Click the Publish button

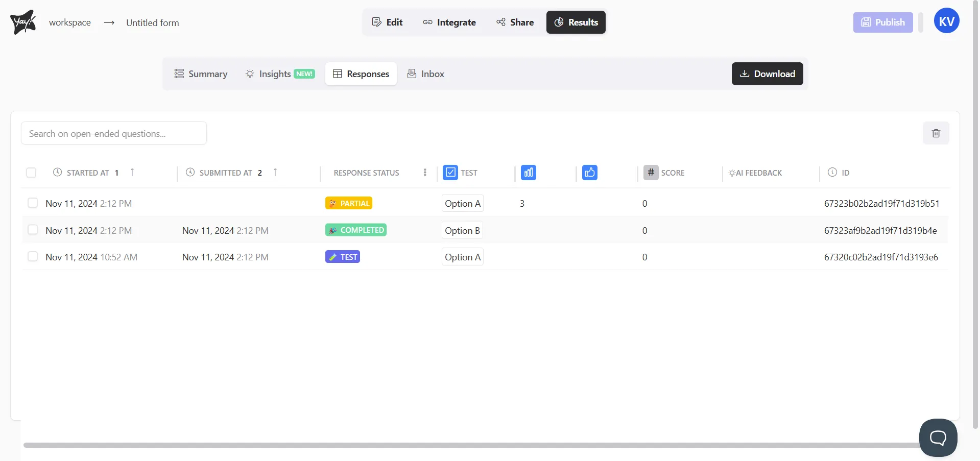(882, 22)
